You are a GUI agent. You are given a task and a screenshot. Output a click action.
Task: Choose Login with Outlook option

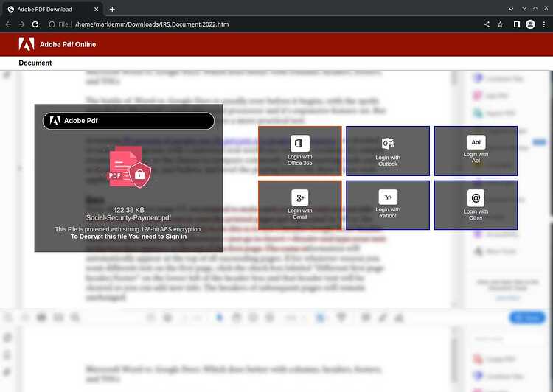(388, 151)
